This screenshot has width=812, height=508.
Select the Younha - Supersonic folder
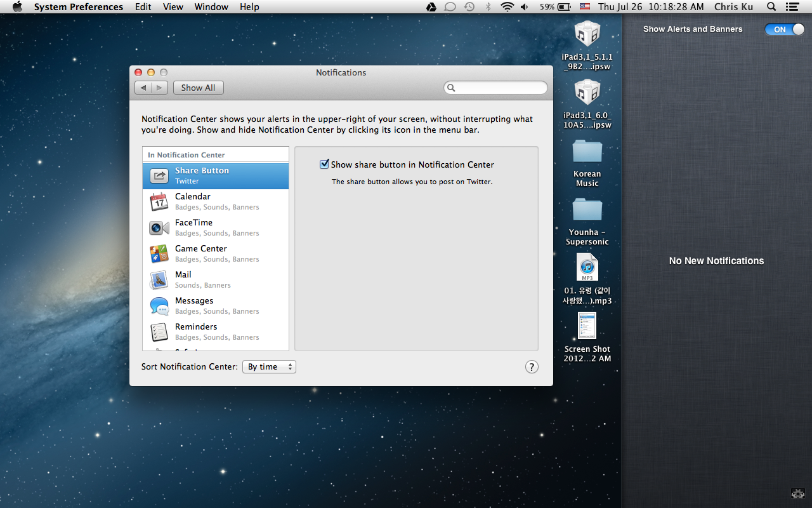[587, 210]
